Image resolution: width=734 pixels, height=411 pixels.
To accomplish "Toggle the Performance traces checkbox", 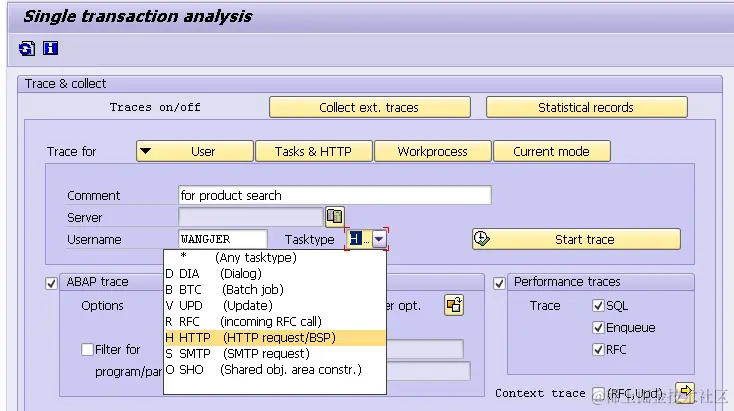I will (499, 284).
